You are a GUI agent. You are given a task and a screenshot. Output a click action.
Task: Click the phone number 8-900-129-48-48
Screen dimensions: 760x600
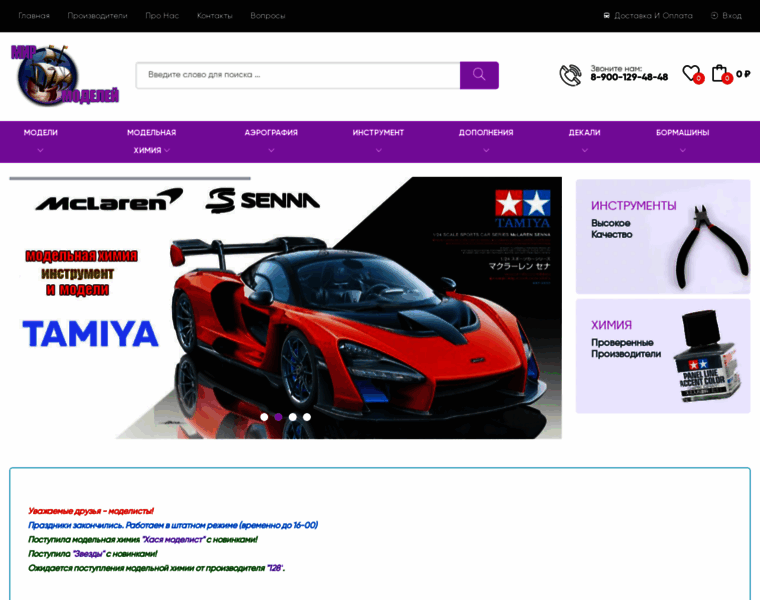point(629,77)
